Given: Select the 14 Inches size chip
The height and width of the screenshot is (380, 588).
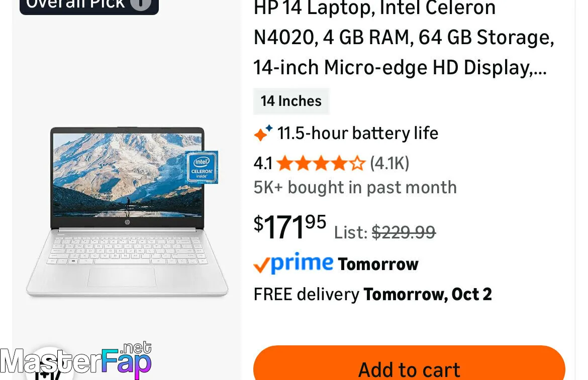Looking at the screenshot, I should tap(291, 101).
